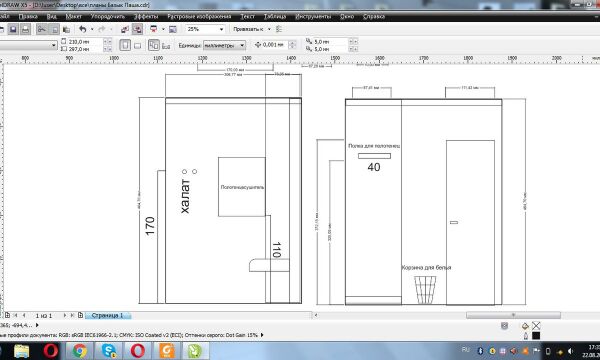Image resolution: width=600 pixels, height=360 pixels.
Task: Open Options icon next to Привязать к
Action: [x=279, y=29]
